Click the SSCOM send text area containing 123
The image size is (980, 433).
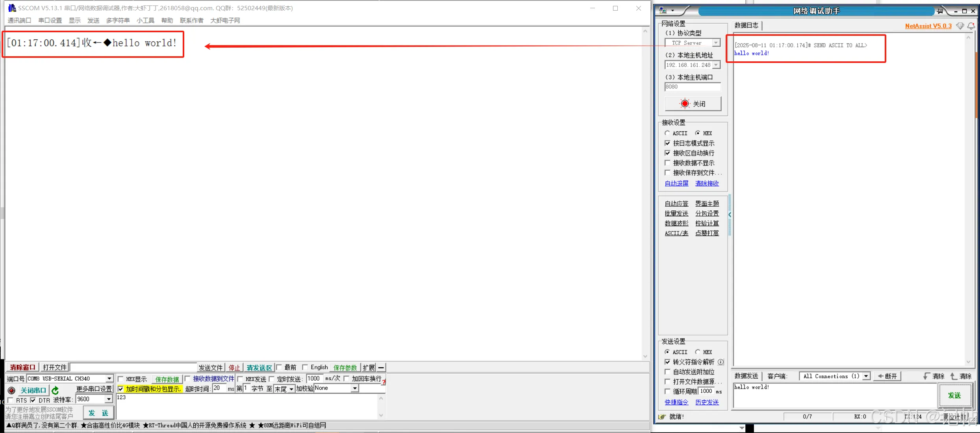(247, 407)
